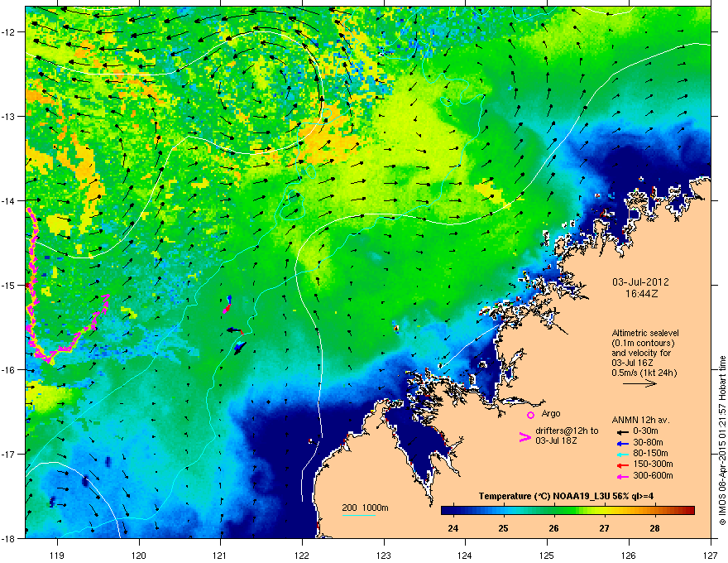This screenshot has width=728, height=563.
Task: Click the '03-Jul 18Z' drifter legend line
Action: pos(556,440)
